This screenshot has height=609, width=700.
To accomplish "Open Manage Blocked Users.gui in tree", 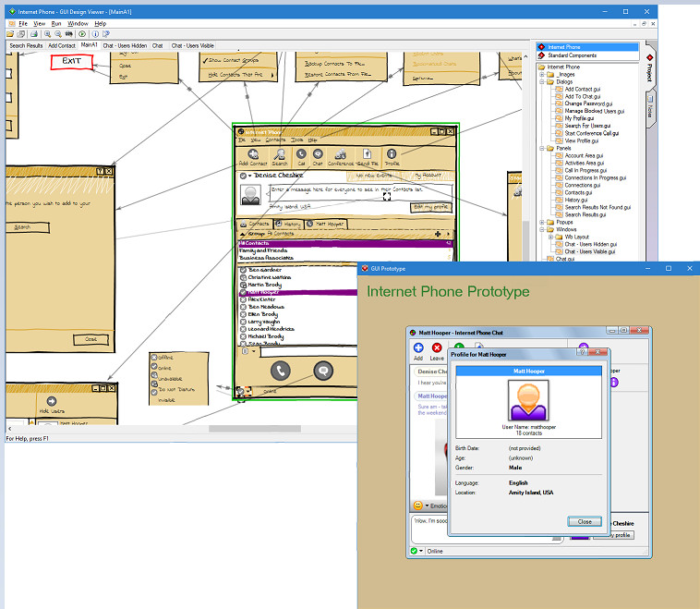I will (x=593, y=111).
